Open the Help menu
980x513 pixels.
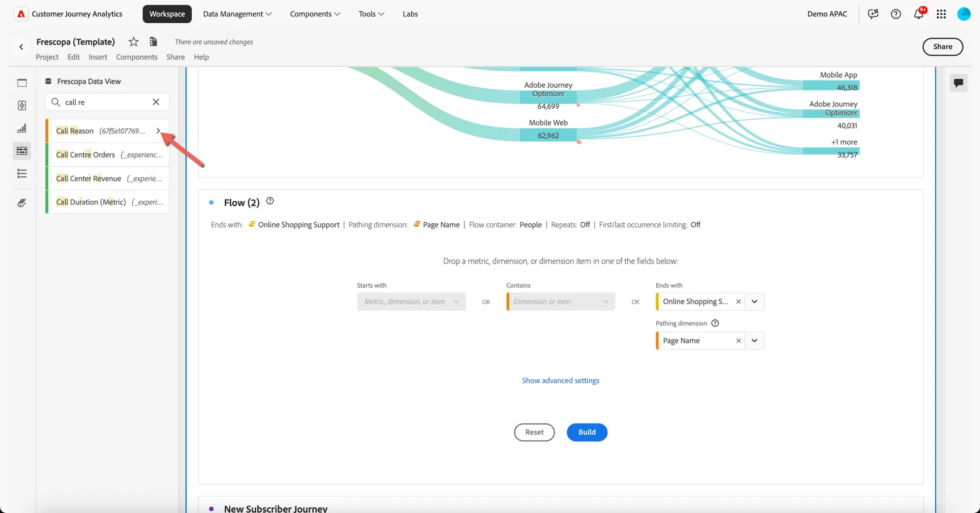201,57
